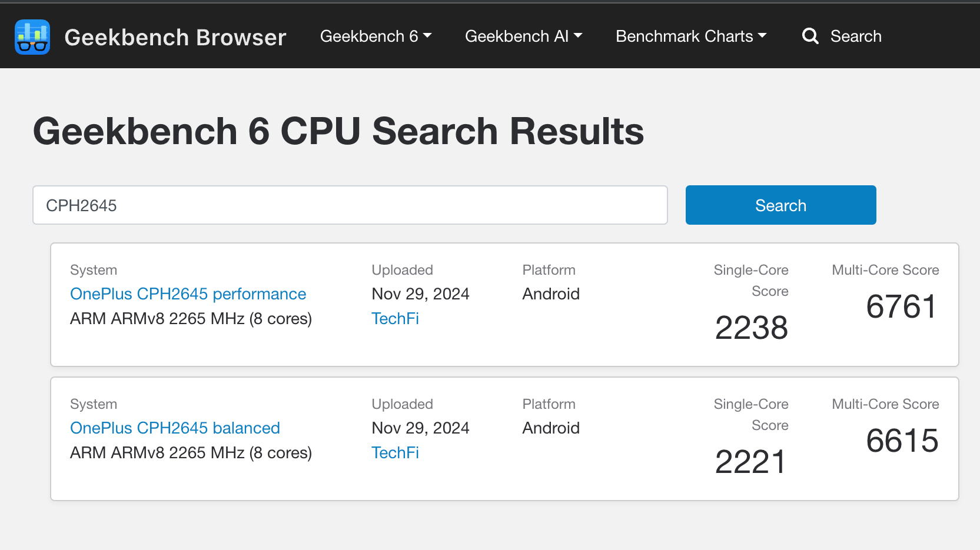Open the Geekbench 6 dropdown menu

pyautogui.click(x=376, y=36)
